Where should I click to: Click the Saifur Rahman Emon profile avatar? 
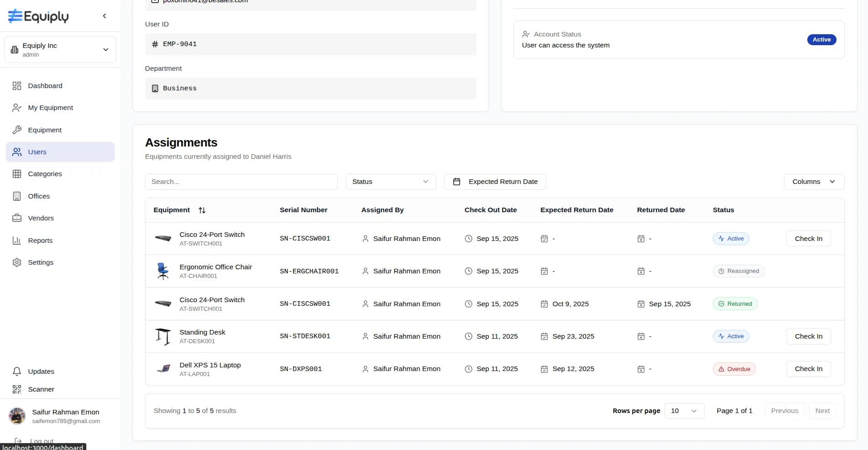tap(17, 416)
